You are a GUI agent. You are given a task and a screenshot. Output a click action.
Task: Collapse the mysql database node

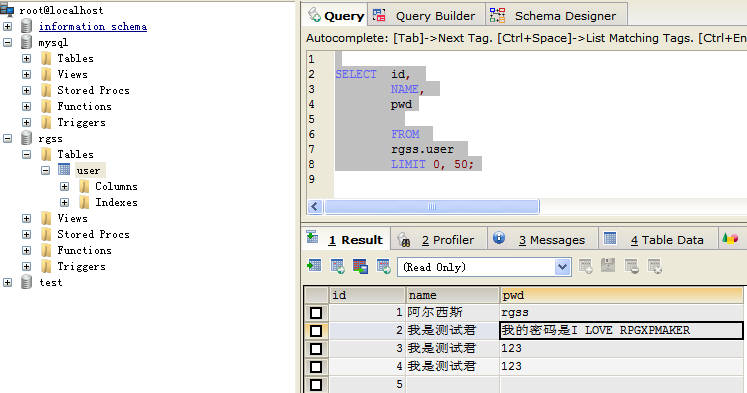coord(8,42)
